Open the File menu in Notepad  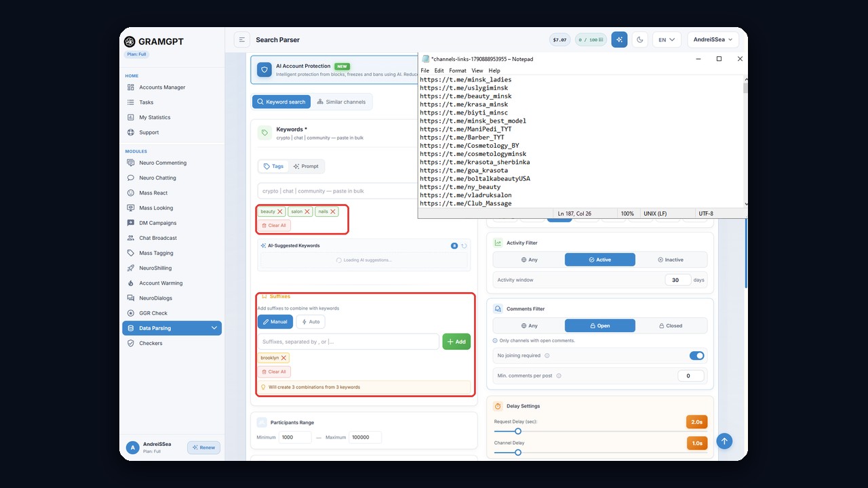click(425, 70)
